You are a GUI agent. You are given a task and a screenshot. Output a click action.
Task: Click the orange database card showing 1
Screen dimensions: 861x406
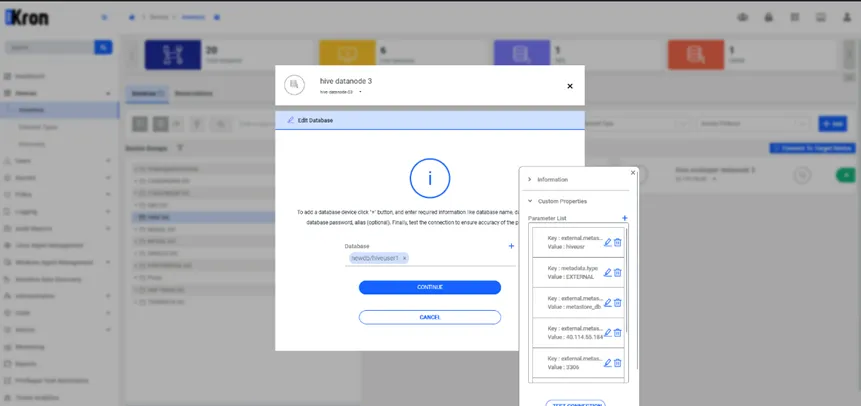pyautogui.click(x=696, y=55)
